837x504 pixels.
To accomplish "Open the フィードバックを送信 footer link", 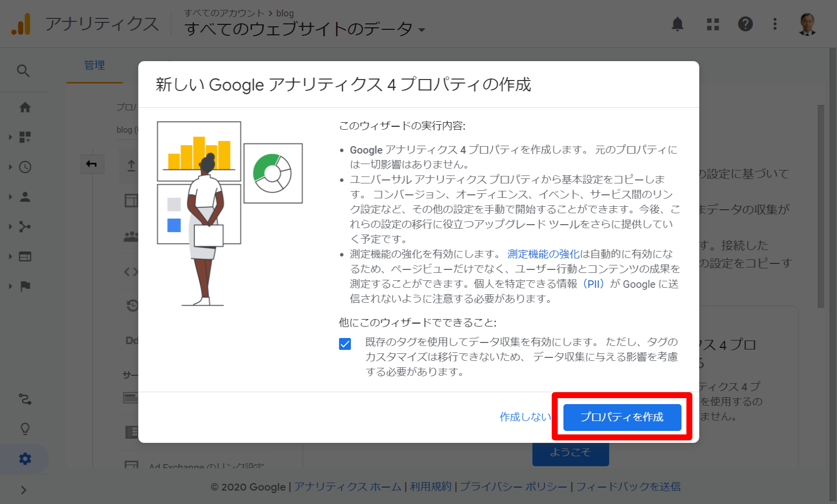I will 628,487.
